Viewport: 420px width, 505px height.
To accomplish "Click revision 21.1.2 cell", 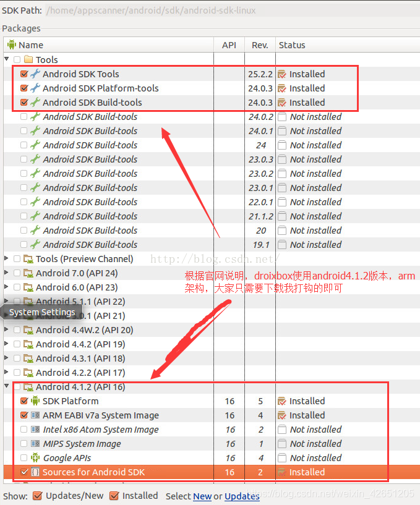I will [x=261, y=216].
